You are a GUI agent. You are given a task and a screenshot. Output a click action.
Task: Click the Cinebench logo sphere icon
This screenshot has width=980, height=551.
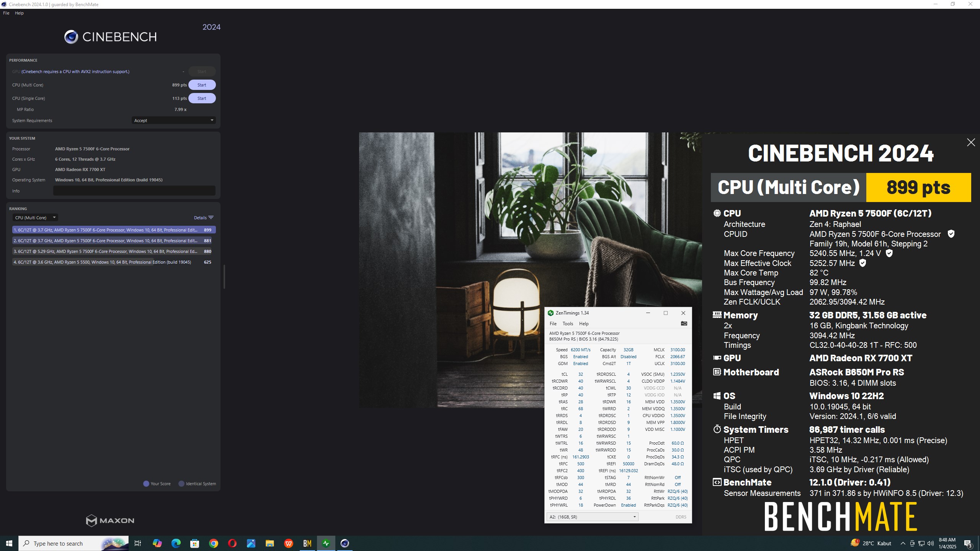pyautogui.click(x=71, y=37)
